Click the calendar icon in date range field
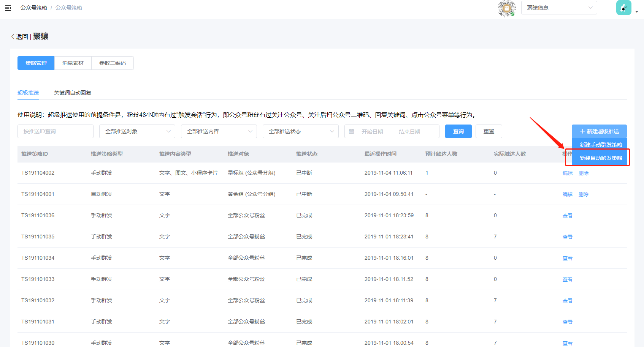The image size is (644, 347). point(352,131)
